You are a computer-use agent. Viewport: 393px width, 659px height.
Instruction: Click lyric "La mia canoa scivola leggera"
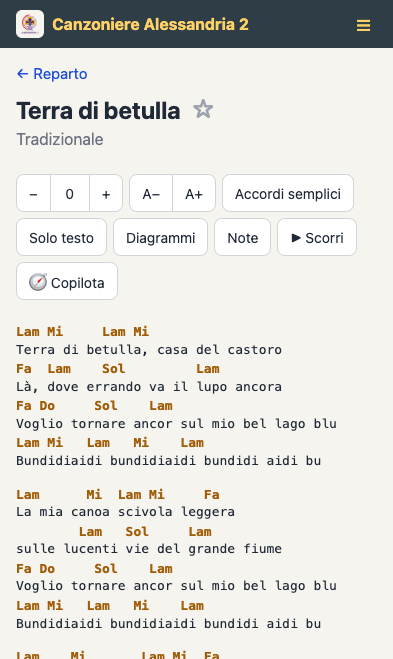pos(125,511)
